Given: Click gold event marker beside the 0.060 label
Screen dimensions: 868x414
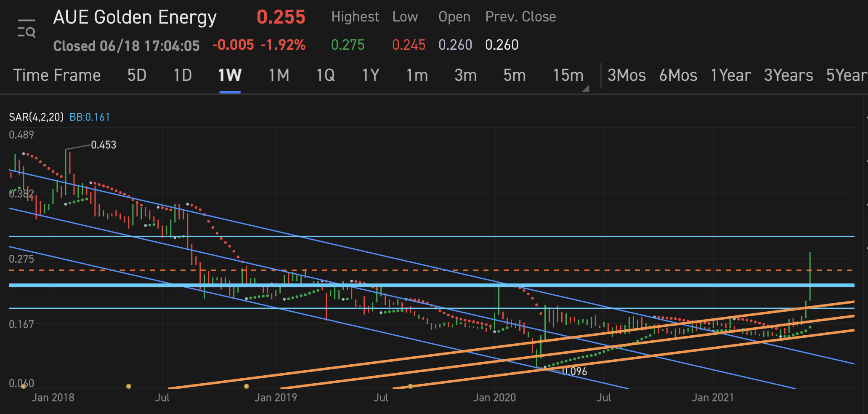Looking at the screenshot, I should tap(24, 386).
